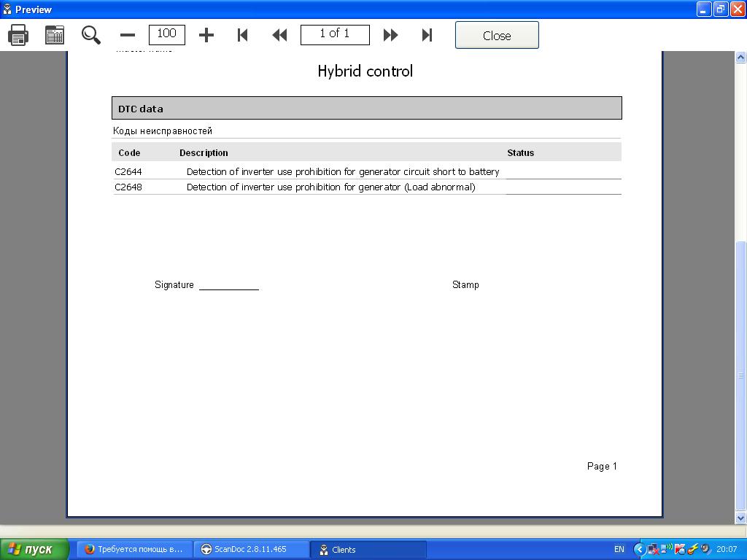Select the Clients taskbar button
The width and height of the screenshot is (747, 560).
pyautogui.click(x=368, y=550)
